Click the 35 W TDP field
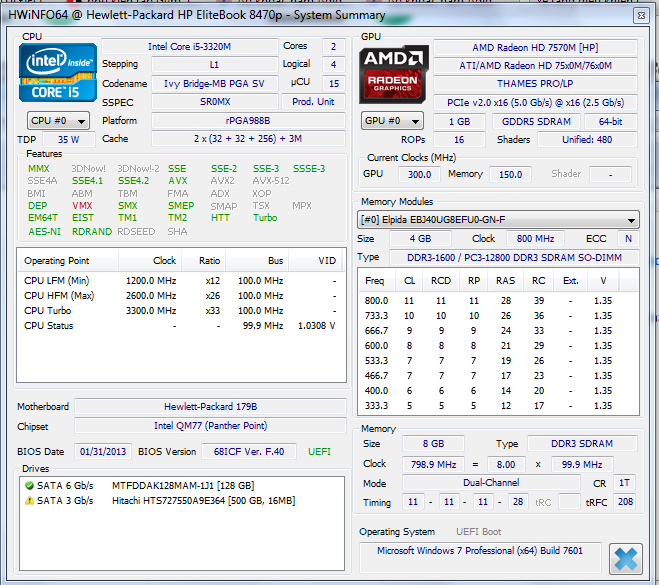Screen dimensions: 659x585 pyautogui.click(x=69, y=140)
